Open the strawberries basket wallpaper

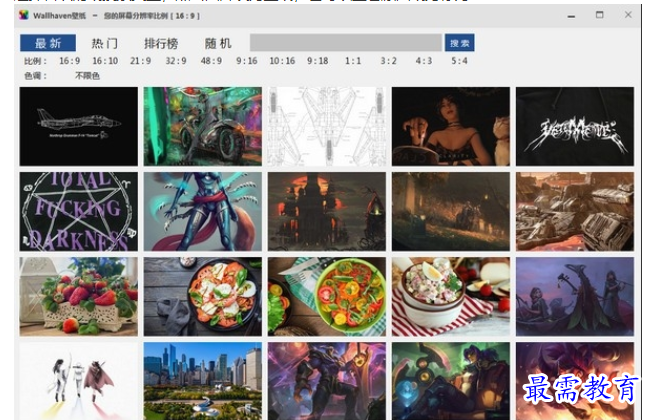point(78,297)
